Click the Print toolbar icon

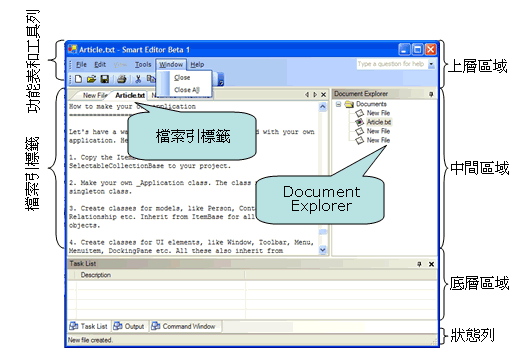pyautogui.click(x=122, y=79)
